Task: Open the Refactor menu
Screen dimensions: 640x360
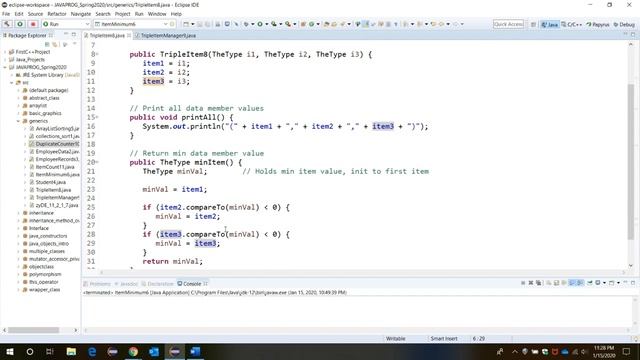Action: coord(57,14)
